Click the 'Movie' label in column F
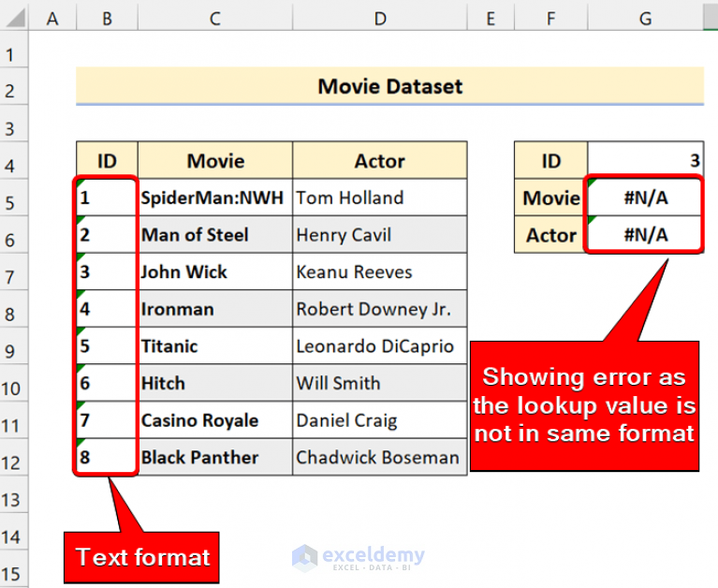 [x=550, y=198]
